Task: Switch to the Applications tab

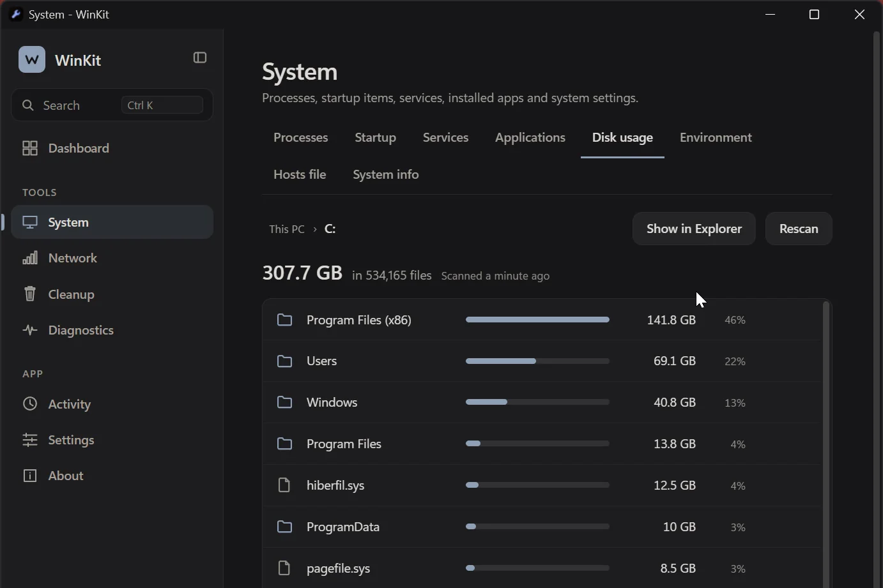Action: pos(530,138)
